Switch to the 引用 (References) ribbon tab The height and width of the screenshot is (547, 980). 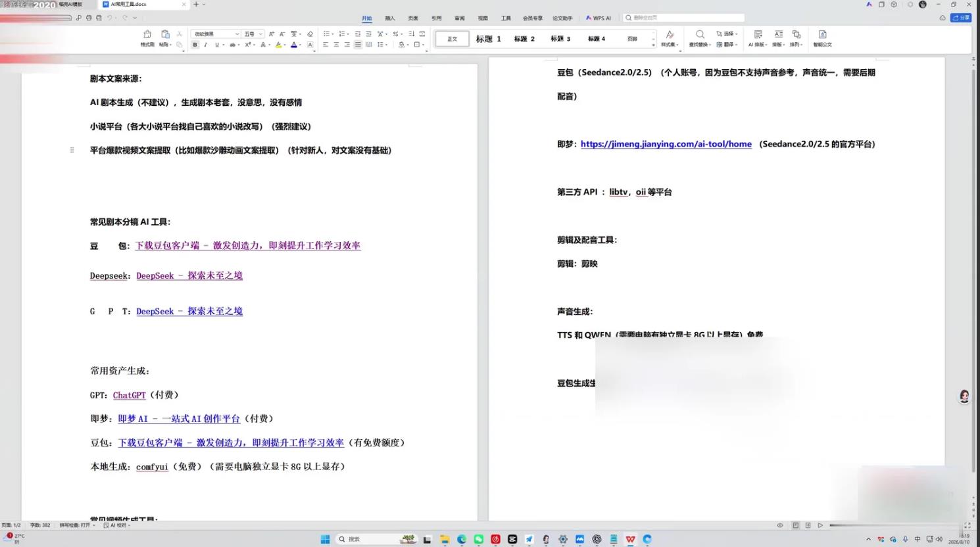(437, 18)
